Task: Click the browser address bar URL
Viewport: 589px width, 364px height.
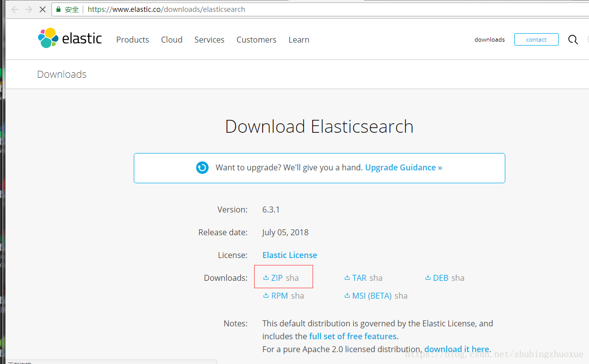Action: pos(166,9)
